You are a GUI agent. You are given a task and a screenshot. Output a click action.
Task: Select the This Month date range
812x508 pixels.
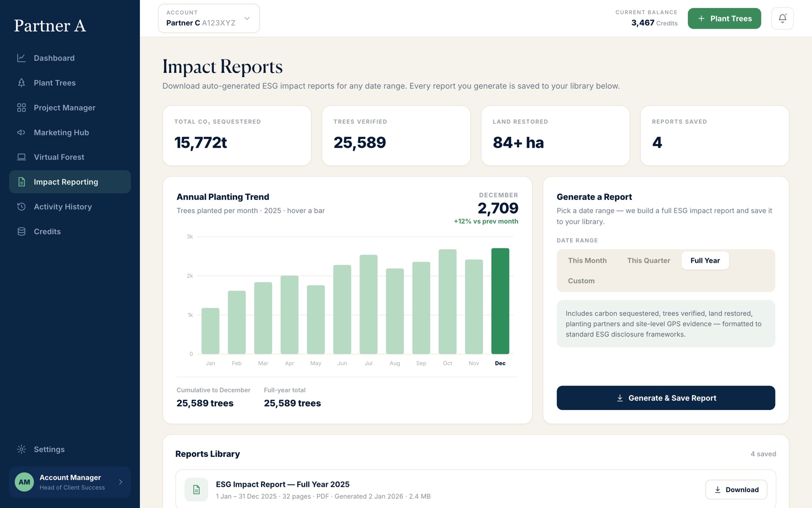point(587,261)
